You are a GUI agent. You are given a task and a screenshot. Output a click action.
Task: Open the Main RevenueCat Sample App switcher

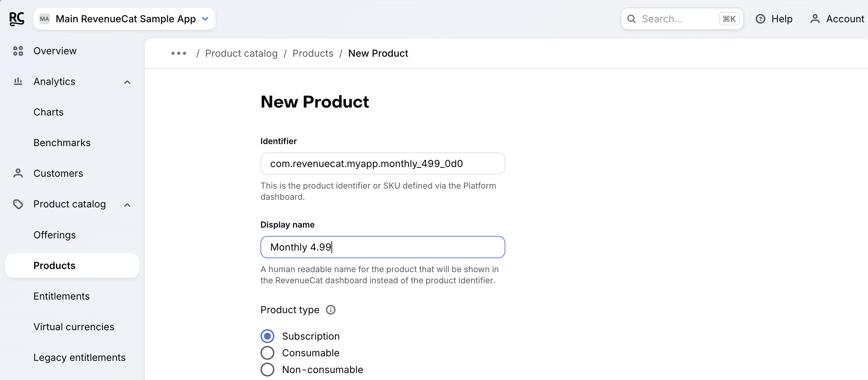tap(124, 19)
